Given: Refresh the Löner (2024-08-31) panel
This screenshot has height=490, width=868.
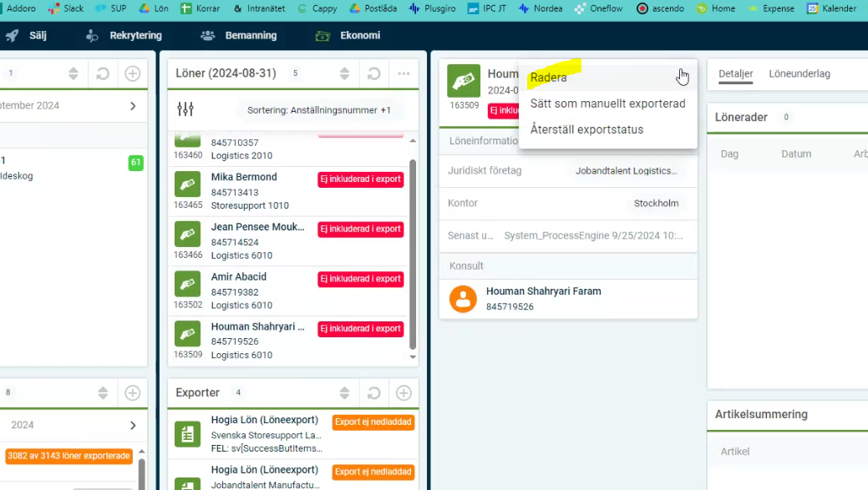Looking at the screenshot, I should (x=374, y=73).
